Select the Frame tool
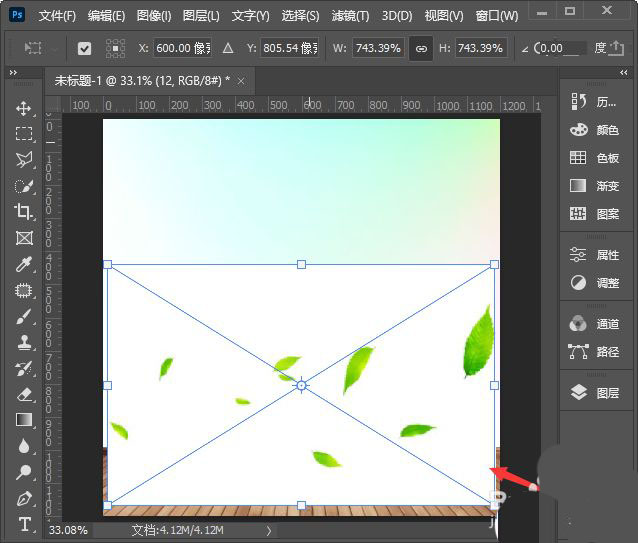 (24, 238)
